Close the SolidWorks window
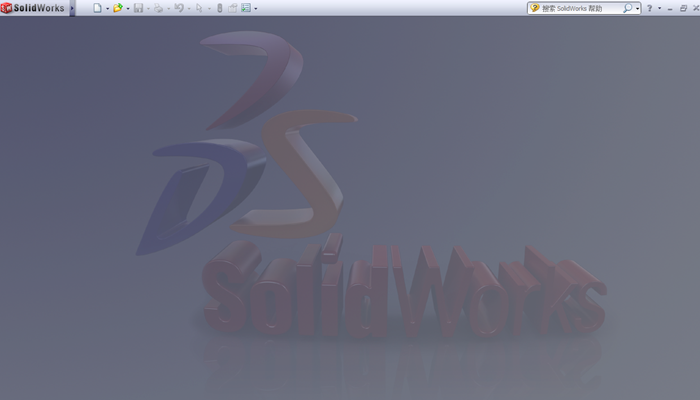Screen dimensions: 700x400 (x=696, y=8)
